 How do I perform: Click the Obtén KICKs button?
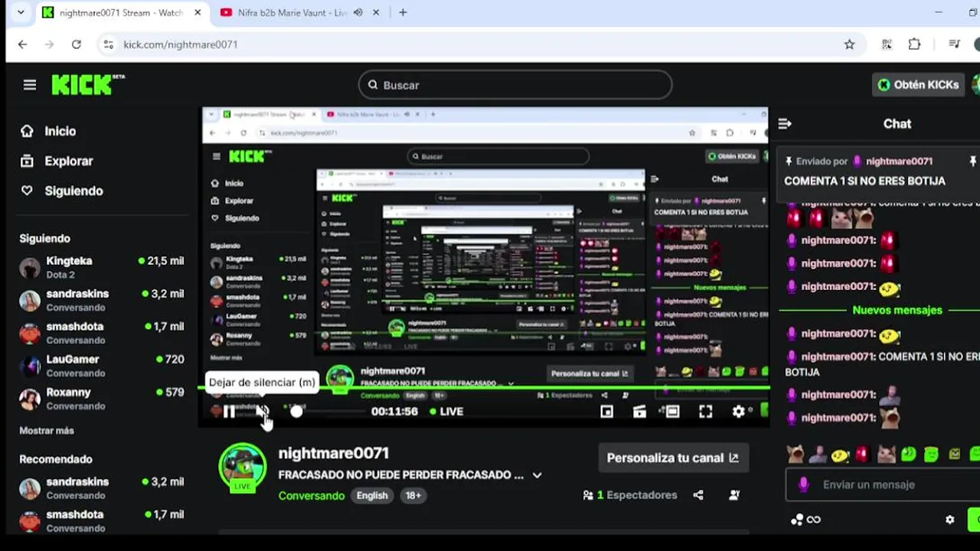[918, 85]
